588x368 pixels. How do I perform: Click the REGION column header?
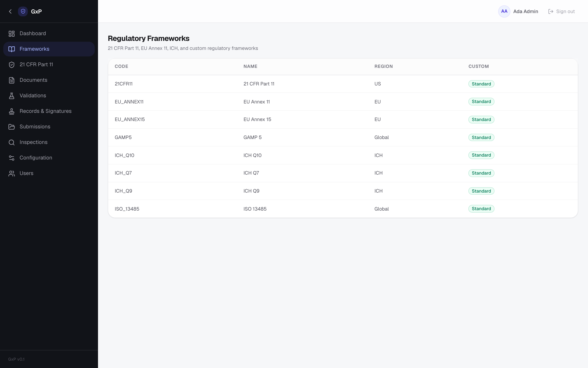pyautogui.click(x=383, y=66)
